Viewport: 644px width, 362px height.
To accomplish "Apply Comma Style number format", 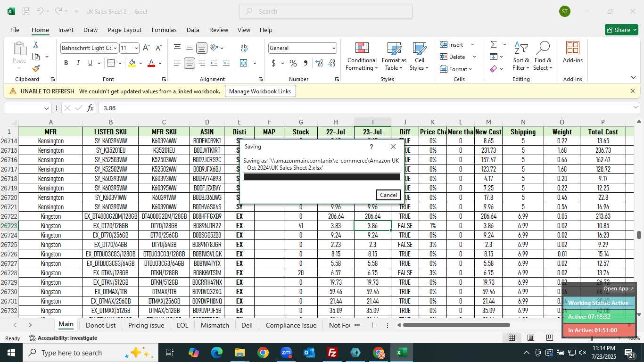I will click(305, 63).
